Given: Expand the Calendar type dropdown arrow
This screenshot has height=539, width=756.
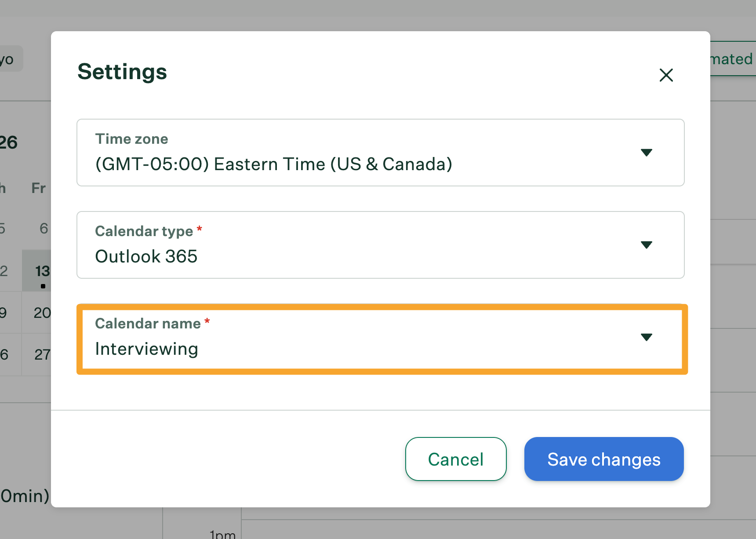Looking at the screenshot, I should click(646, 245).
